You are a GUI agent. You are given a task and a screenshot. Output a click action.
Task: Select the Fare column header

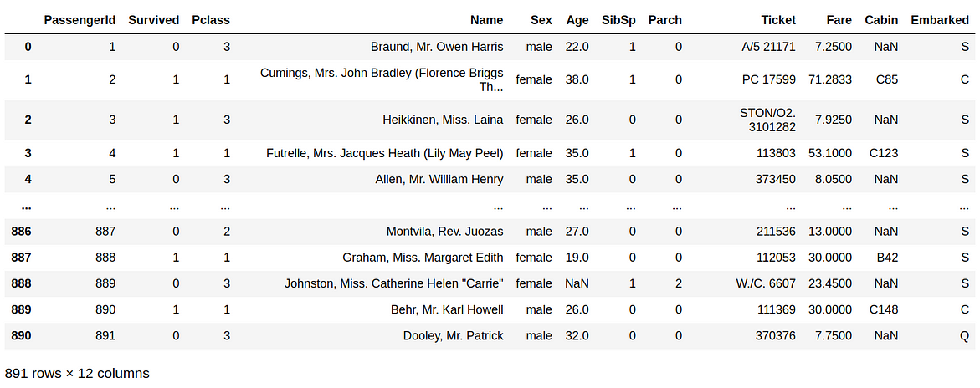coord(839,20)
